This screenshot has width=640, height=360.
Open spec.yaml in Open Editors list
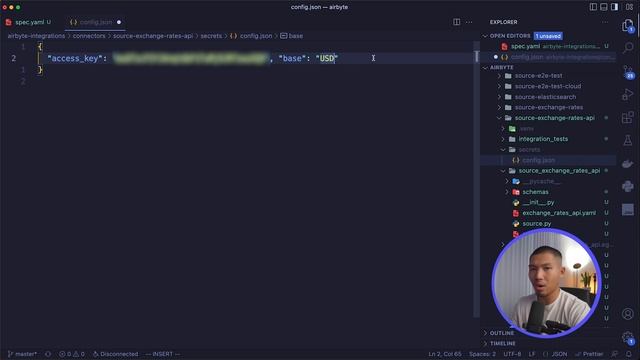(548, 46)
